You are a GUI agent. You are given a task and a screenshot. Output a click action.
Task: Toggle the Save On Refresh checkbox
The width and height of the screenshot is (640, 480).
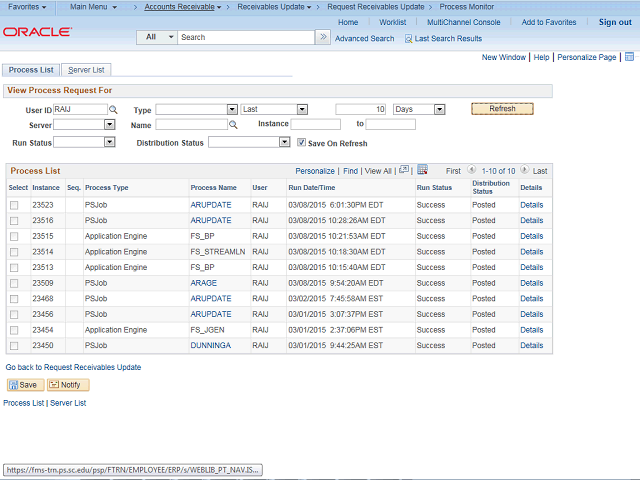point(301,142)
